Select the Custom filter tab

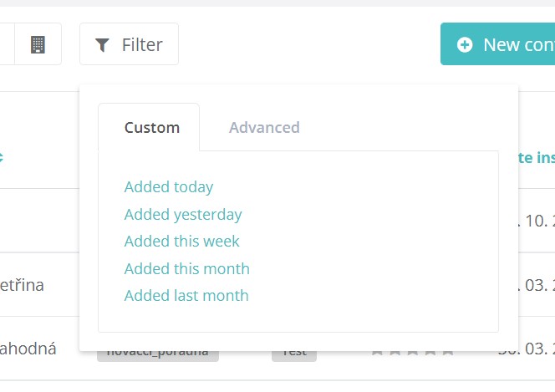pos(152,127)
